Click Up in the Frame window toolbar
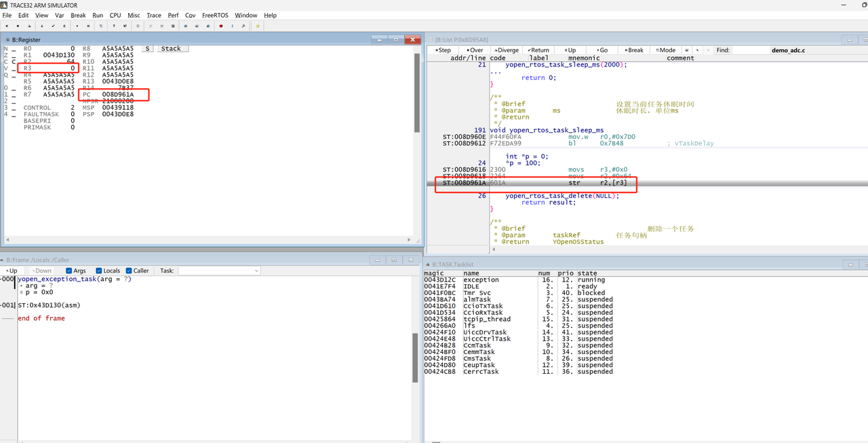Viewport: 868px width, 443px height. (x=12, y=271)
